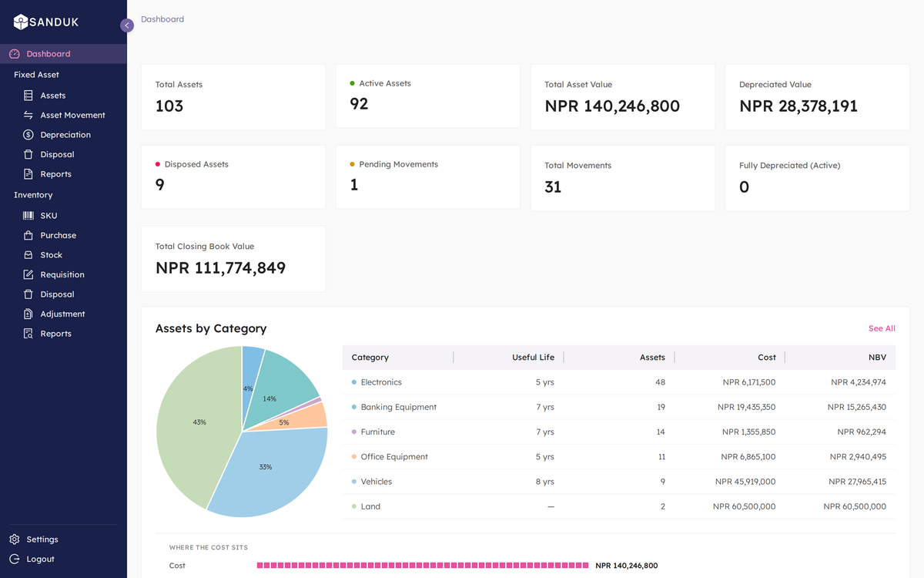Open Requisition menu item
The image size is (924, 578).
point(63,274)
